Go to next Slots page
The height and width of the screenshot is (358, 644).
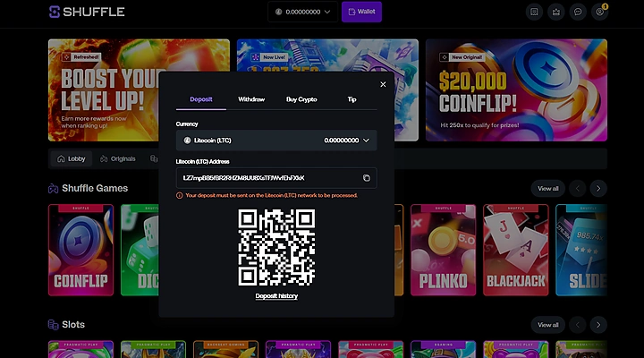pos(598,325)
